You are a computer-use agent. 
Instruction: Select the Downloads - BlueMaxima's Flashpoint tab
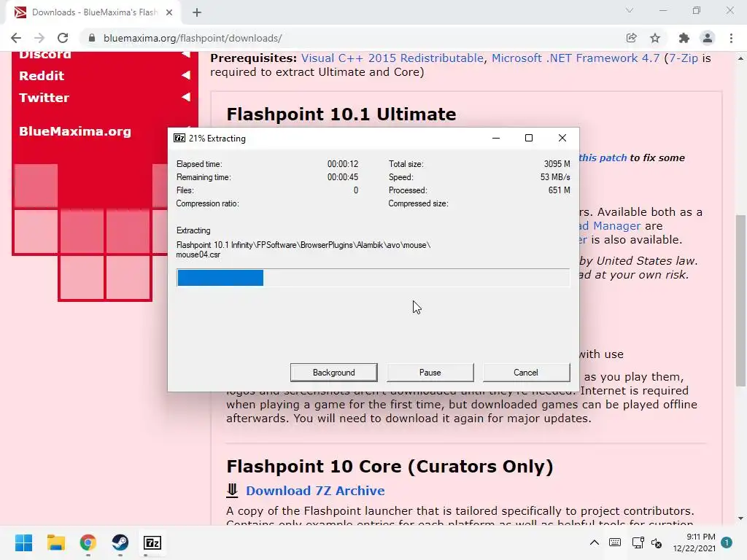[94, 12]
